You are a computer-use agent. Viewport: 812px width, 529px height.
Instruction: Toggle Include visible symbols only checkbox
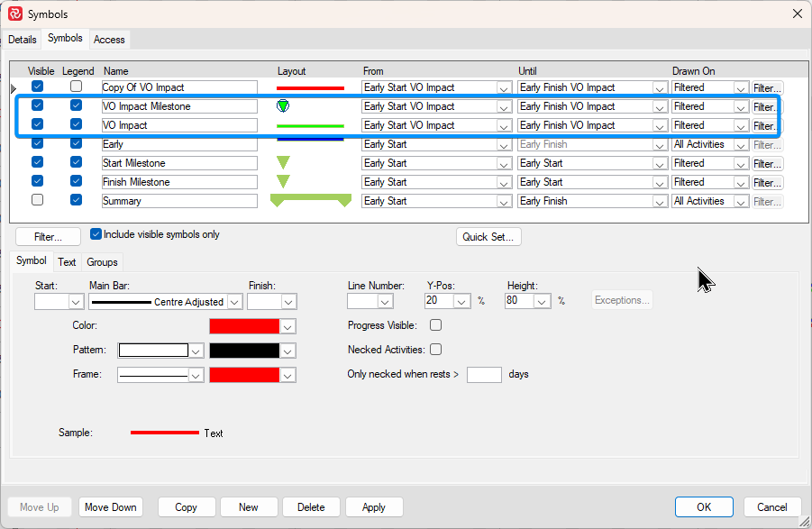click(x=96, y=234)
